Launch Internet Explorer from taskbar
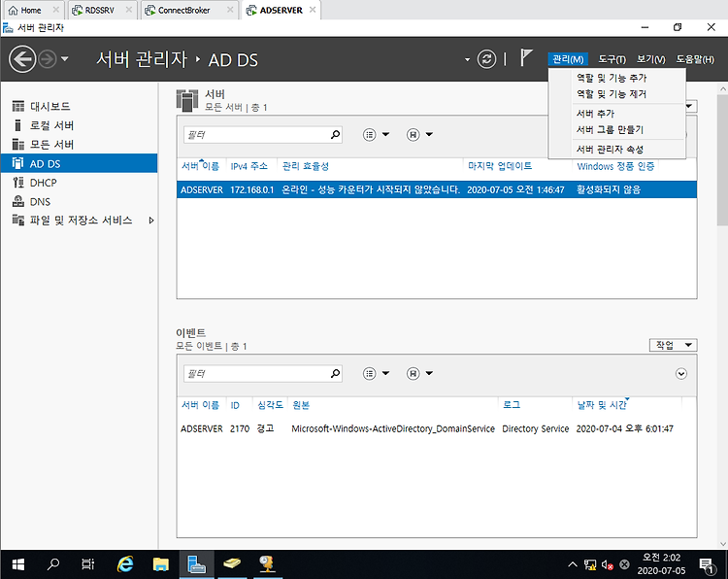The width and height of the screenshot is (728, 579). [125, 564]
